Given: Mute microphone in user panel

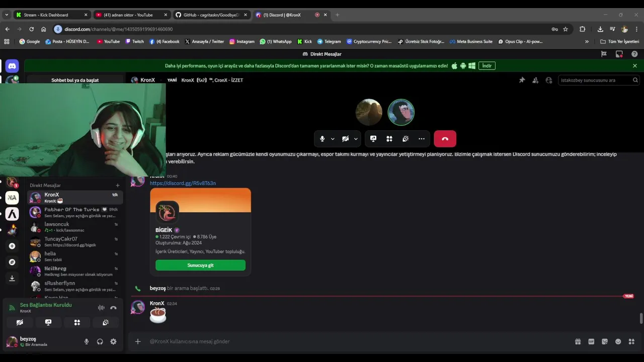Looking at the screenshot, I should pos(87,341).
